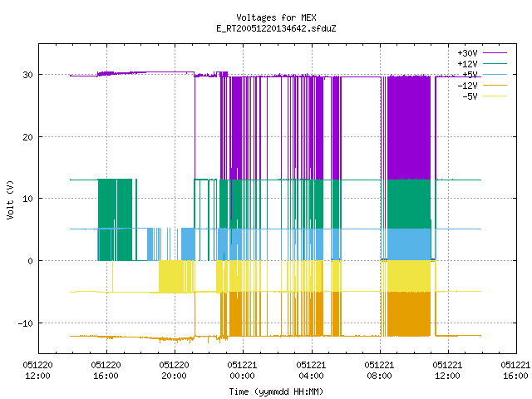Click the y-axis tick value -10
The image size is (532, 399).
(x=26, y=323)
